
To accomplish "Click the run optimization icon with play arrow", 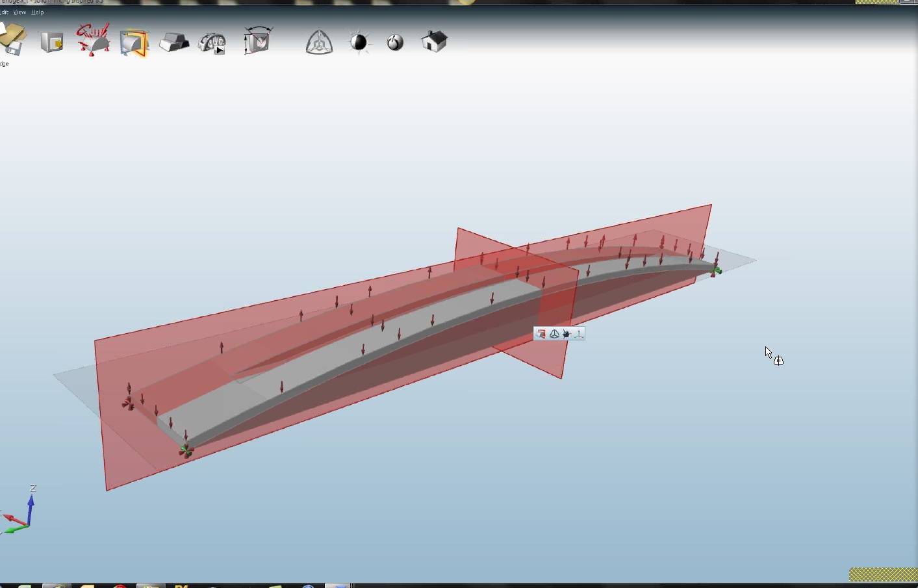I will (212, 43).
